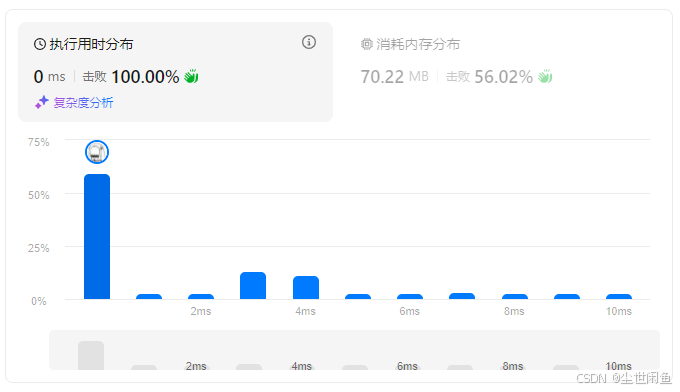Click the user avatar above the tallest bar

(x=97, y=152)
